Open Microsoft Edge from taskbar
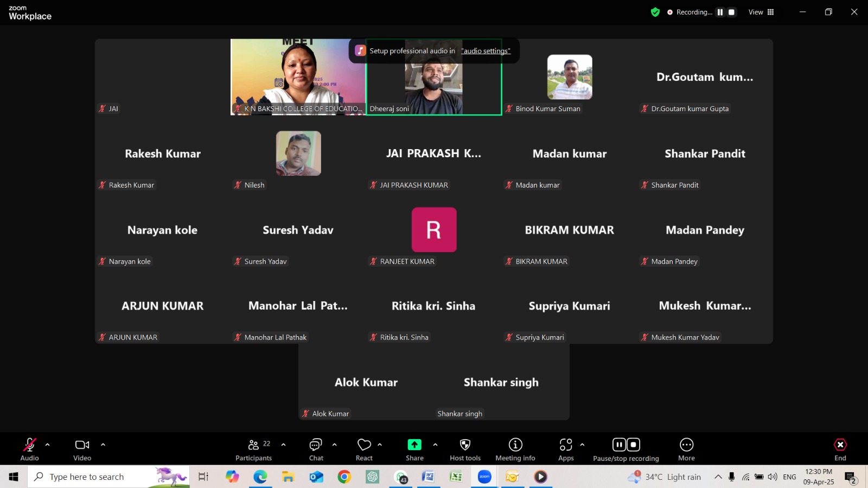The width and height of the screenshot is (868, 488). click(260, 477)
